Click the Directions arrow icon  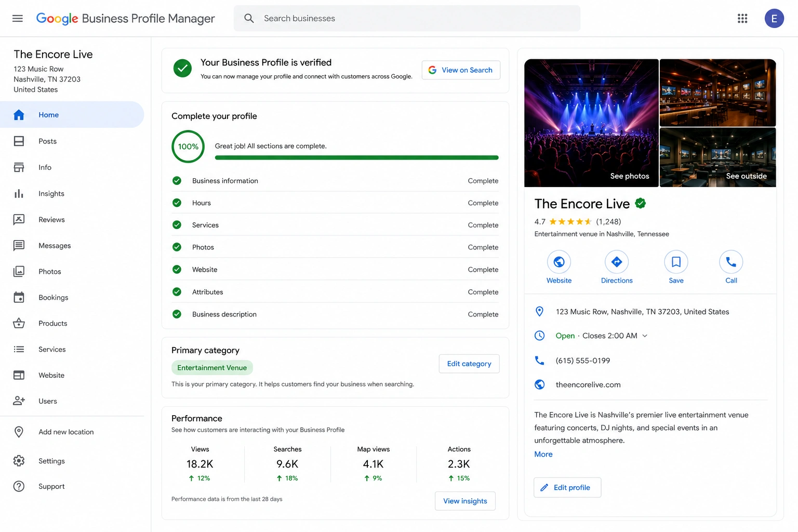(617, 262)
